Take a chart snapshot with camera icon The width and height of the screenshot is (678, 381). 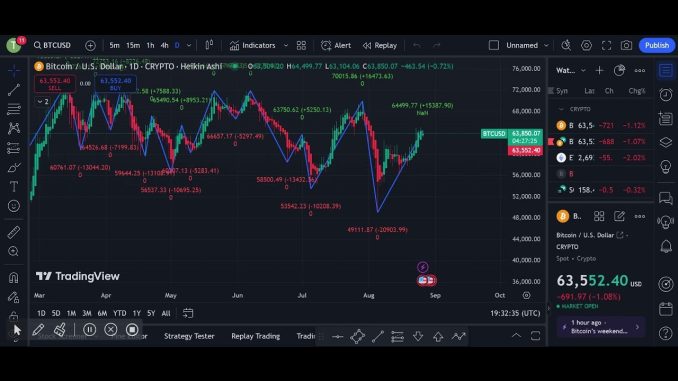[x=626, y=45]
